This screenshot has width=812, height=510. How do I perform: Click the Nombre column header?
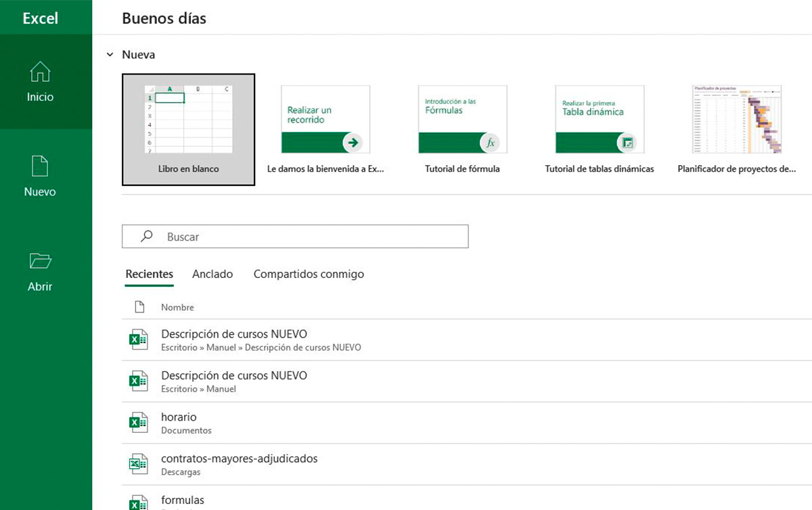pos(177,307)
